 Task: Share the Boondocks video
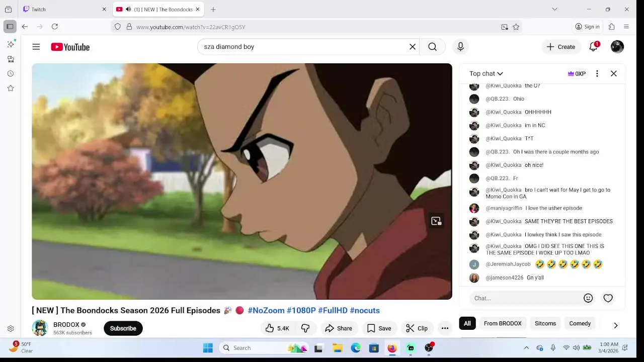pos(339,328)
